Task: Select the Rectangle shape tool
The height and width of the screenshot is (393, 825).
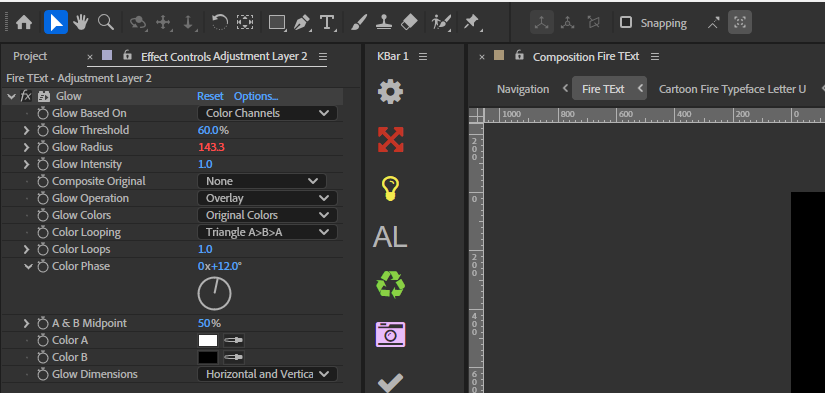Action: coord(277,23)
